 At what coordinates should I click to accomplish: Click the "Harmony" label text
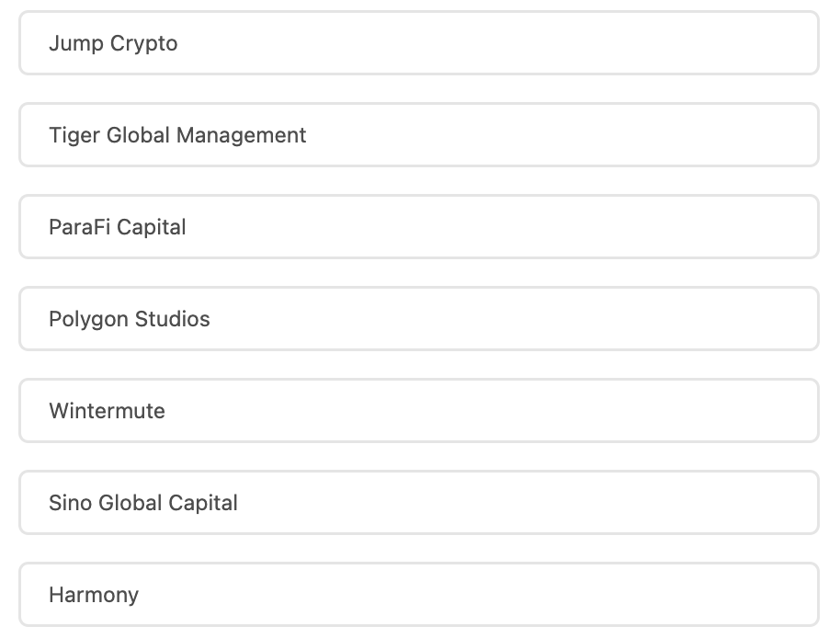94,595
